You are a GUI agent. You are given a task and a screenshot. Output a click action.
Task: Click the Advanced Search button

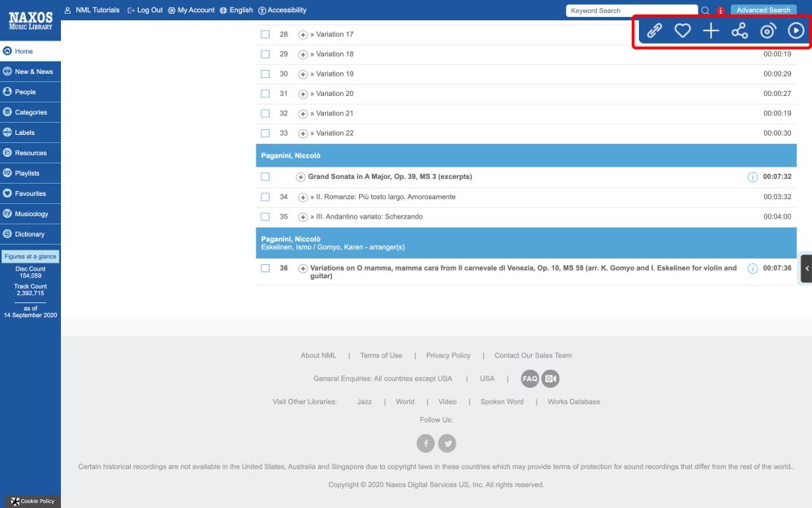(763, 11)
